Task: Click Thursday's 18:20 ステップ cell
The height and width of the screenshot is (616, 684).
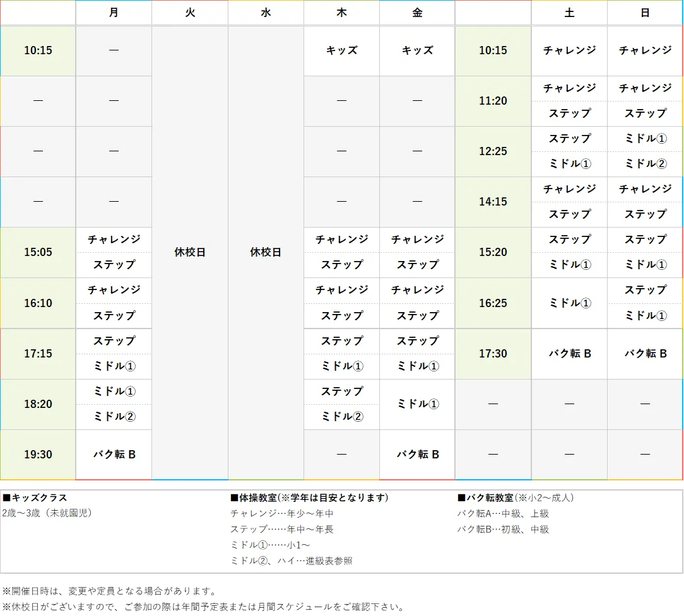Action: tap(341, 391)
